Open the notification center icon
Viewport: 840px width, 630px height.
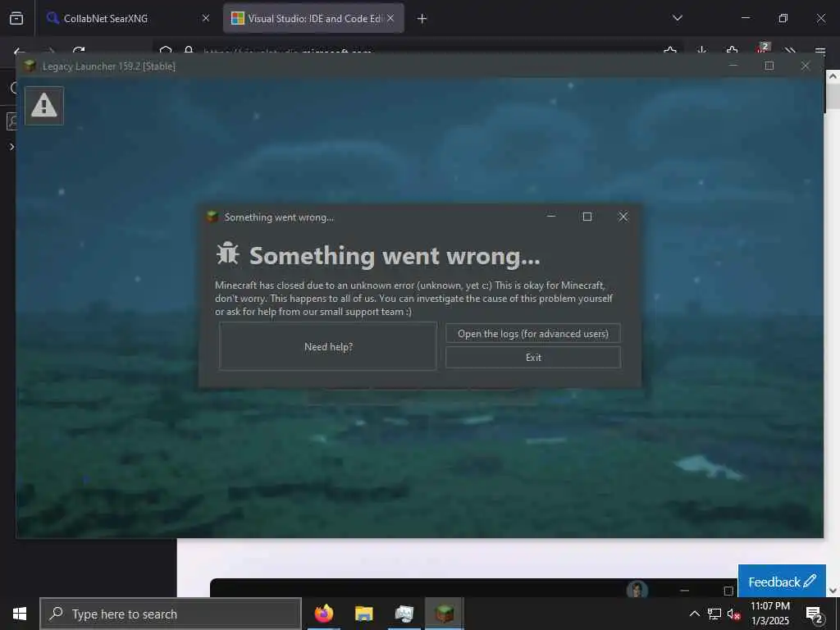(x=815, y=614)
